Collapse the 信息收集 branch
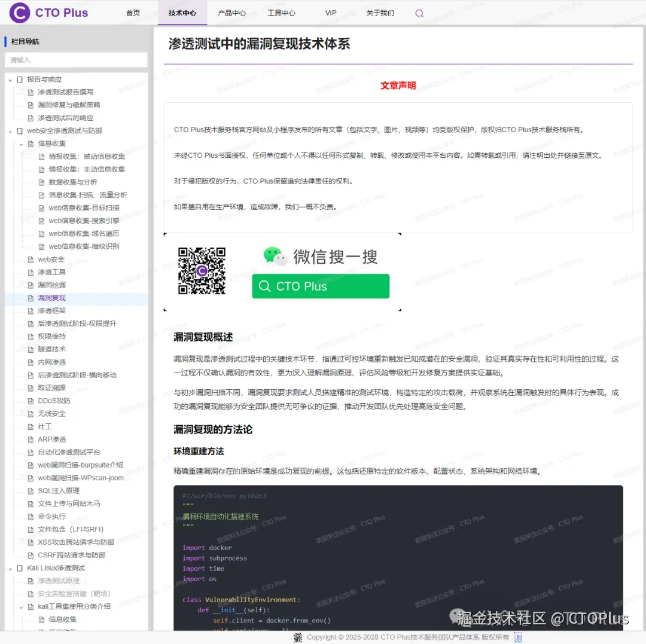Viewport: 646px width, 644px height. click(x=20, y=144)
